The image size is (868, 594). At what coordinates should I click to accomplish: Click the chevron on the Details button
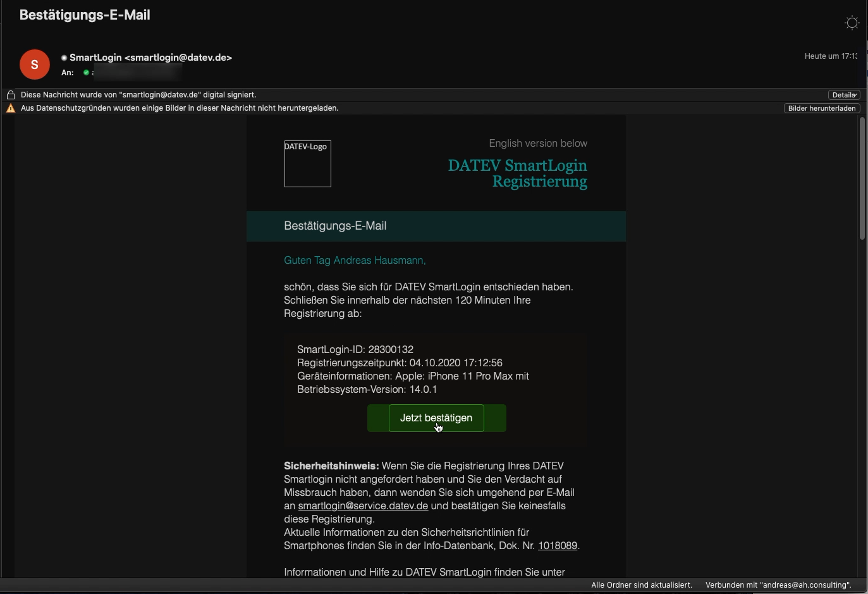(855, 95)
